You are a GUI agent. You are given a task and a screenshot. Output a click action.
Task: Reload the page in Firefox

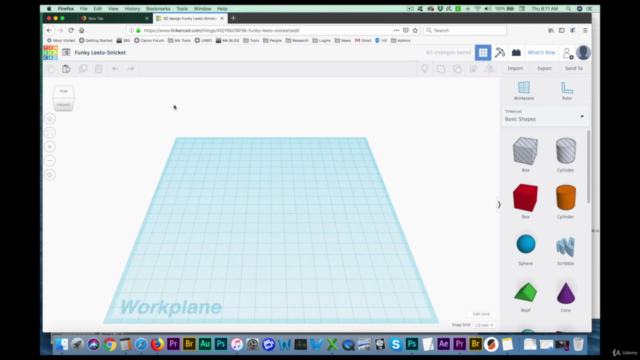(x=71, y=30)
